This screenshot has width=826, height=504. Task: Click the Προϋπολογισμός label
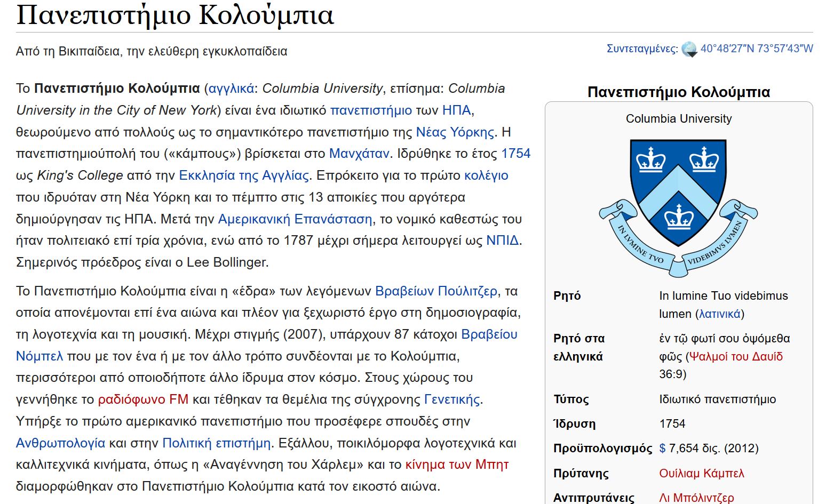pos(603,448)
